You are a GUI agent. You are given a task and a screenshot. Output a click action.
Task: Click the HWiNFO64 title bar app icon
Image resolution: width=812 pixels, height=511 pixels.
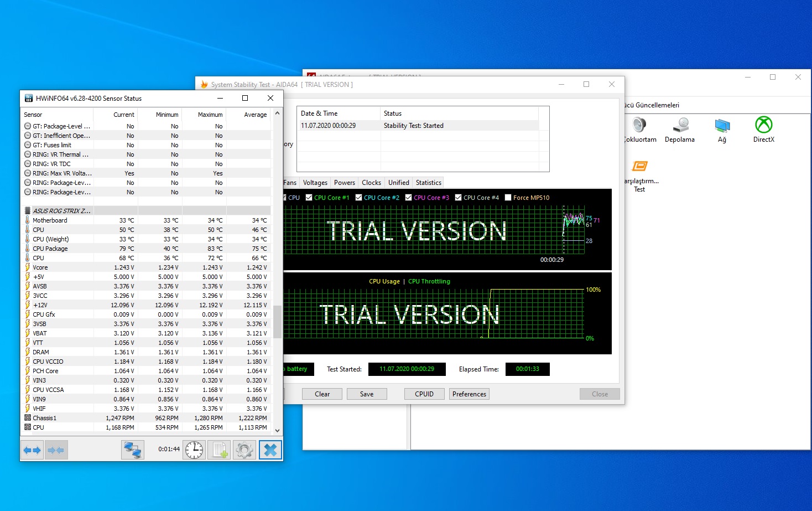[29, 98]
